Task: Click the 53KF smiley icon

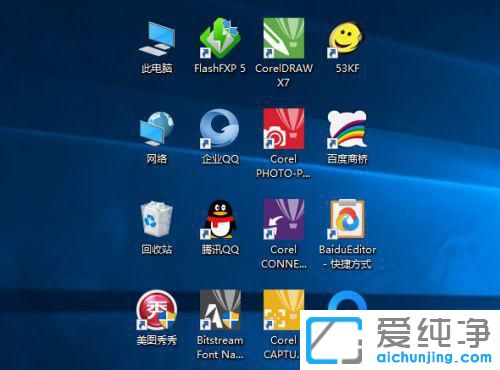Action: pyautogui.click(x=347, y=39)
